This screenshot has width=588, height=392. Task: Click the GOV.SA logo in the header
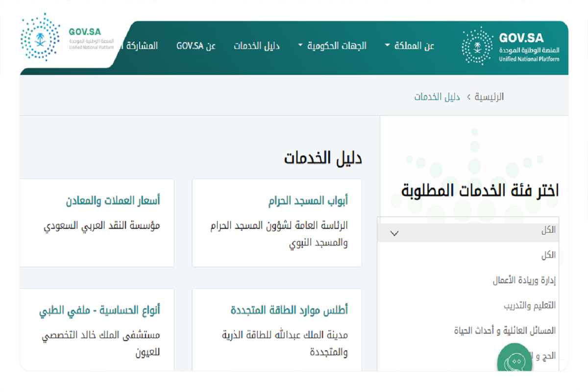tap(510, 46)
